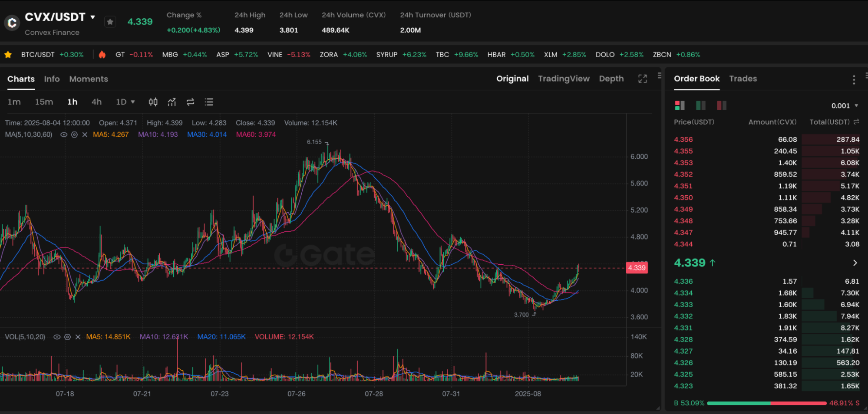Screen dimensions: 868x414
Task: Toggle VOL indicator visibility eye icon
Action: [57, 337]
